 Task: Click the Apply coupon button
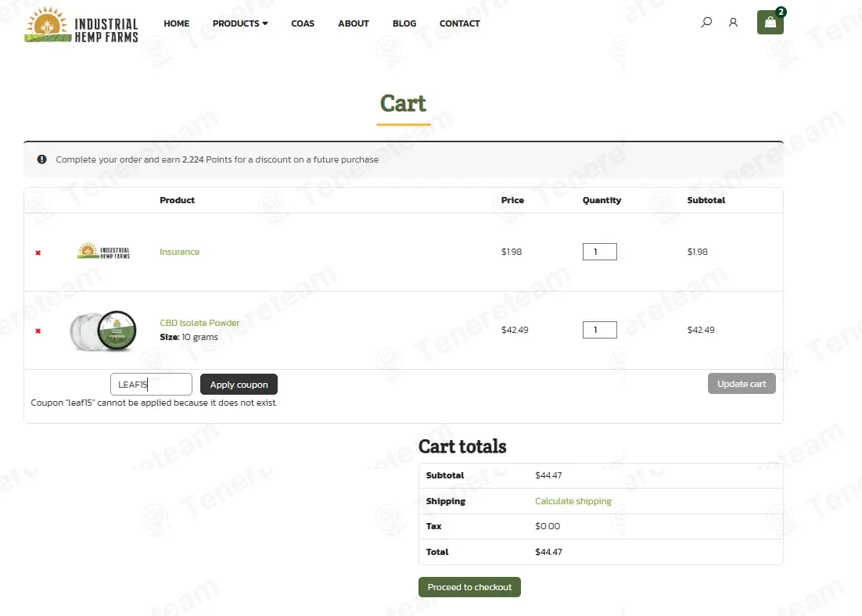click(x=239, y=384)
